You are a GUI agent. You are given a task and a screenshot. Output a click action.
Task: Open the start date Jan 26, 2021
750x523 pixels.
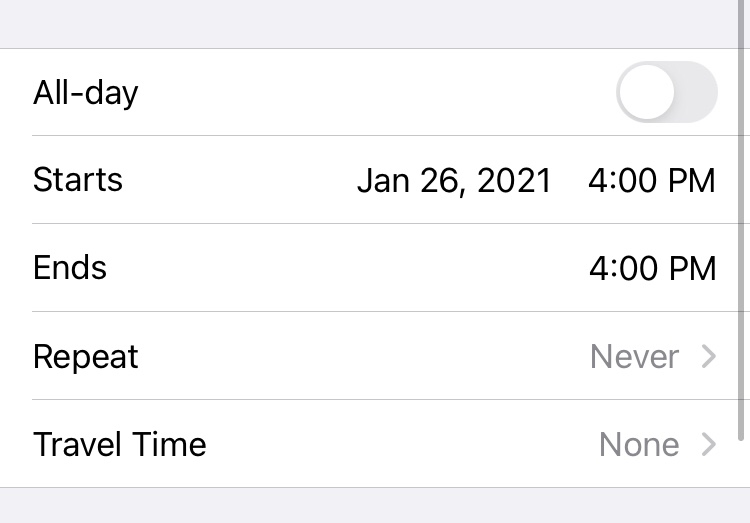click(x=454, y=181)
